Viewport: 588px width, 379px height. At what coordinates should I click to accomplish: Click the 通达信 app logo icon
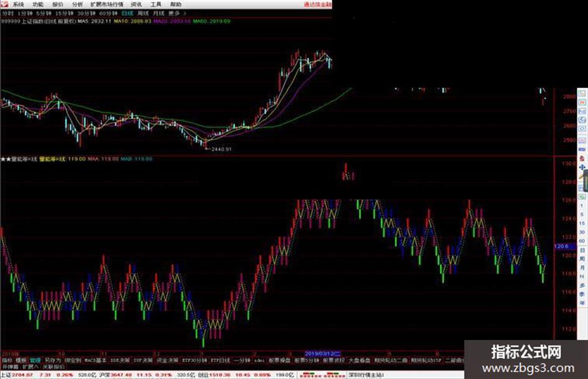pos(5,4)
